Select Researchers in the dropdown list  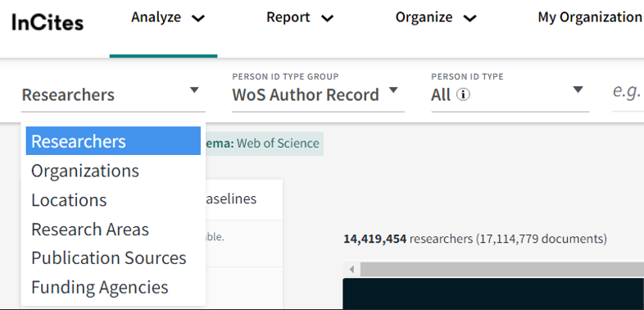(x=113, y=141)
